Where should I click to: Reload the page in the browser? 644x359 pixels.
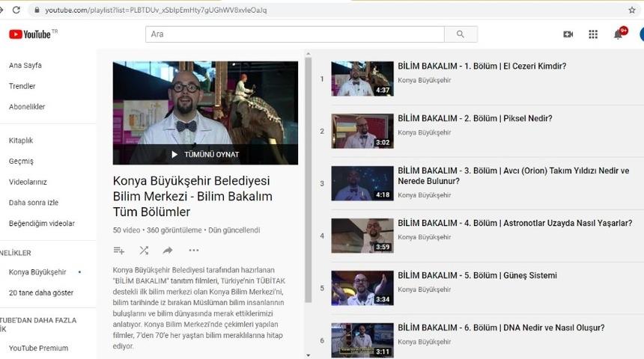(x=16, y=10)
